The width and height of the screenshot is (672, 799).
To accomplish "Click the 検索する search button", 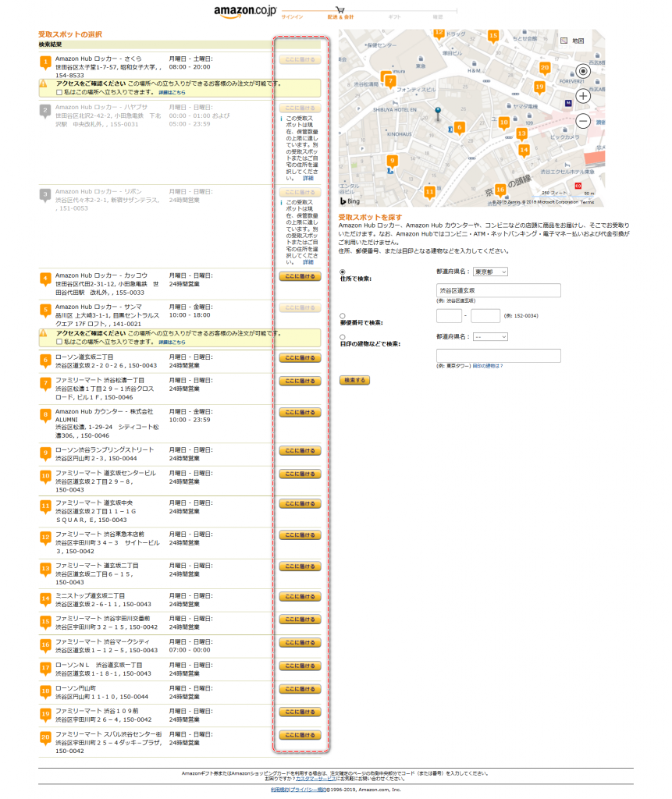I will (354, 380).
